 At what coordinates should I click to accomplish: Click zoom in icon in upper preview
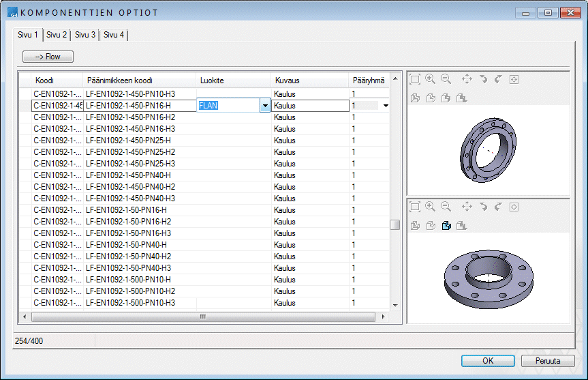click(430, 79)
